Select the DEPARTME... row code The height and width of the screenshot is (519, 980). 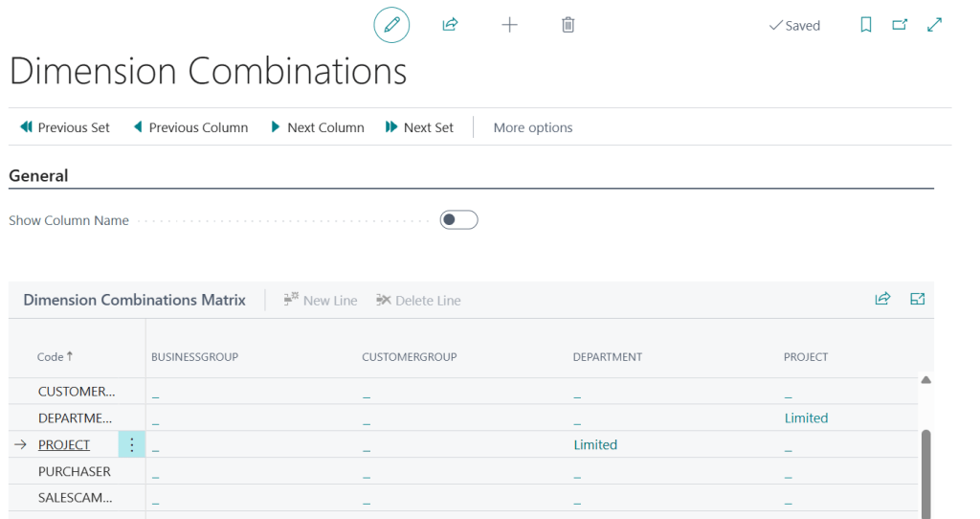(75, 418)
